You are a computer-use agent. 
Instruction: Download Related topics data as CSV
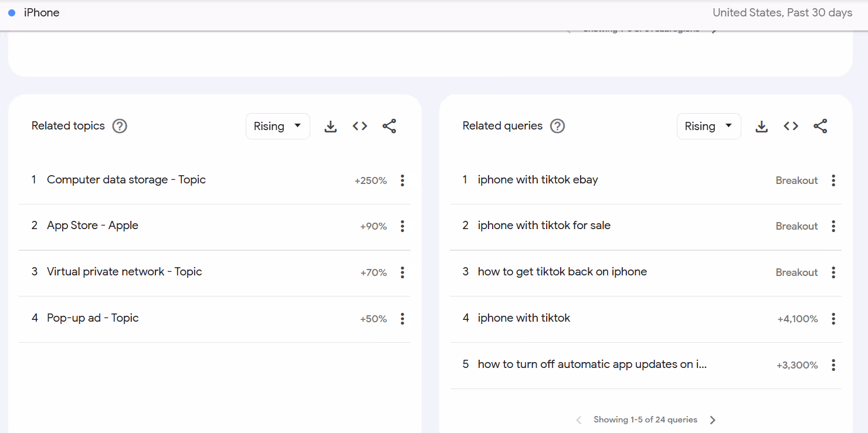pyautogui.click(x=331, y=126)
